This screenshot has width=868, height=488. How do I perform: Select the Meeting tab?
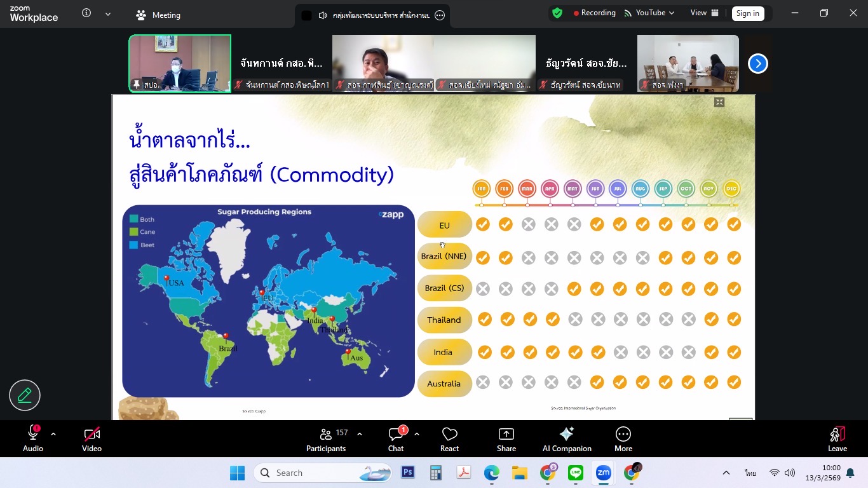tap(158, 15)
